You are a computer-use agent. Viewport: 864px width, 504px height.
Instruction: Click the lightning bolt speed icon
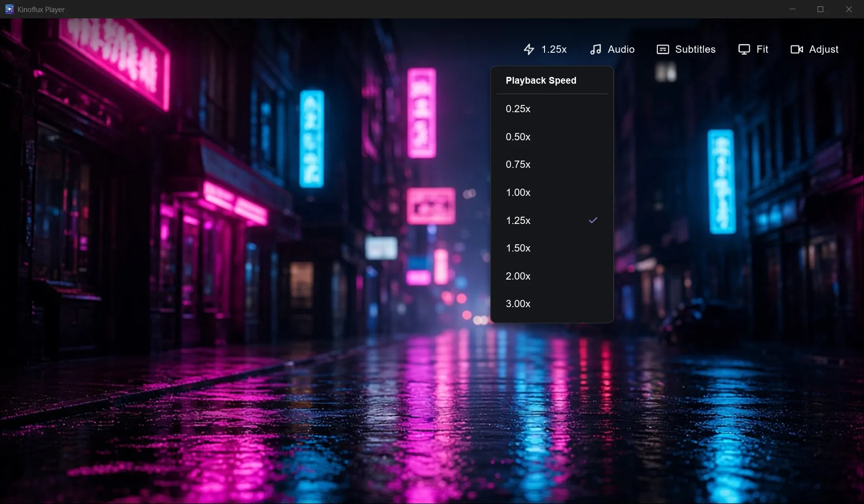(x=529, y=49)
